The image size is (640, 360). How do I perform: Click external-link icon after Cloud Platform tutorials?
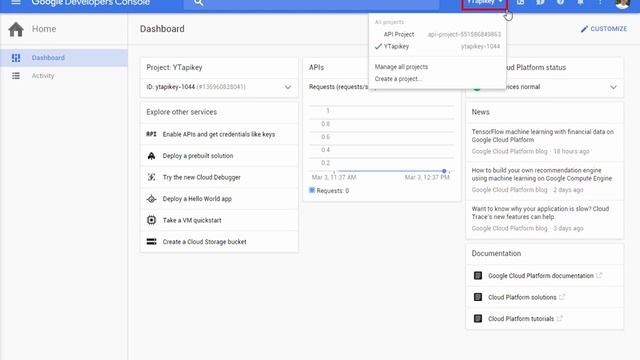click(559, 318)
